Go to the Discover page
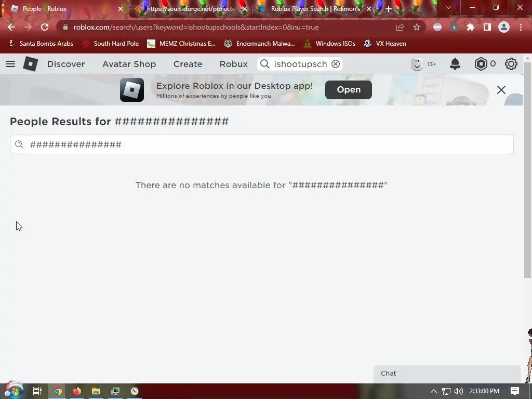The width and height of the screenshot is (532, 399). pos(66,64)
